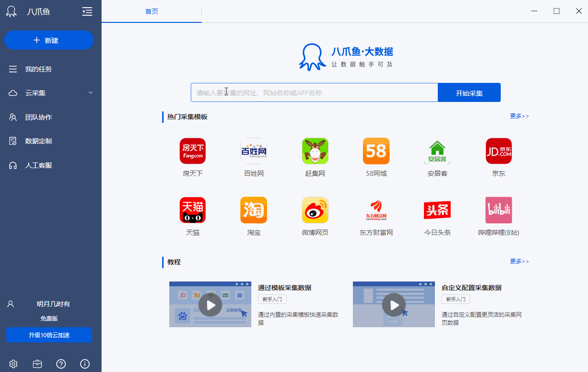The width and height of the screenshot is (588, 372).
Task: Click the document icon beside 数据定制
Action: [x=13, y=141]
